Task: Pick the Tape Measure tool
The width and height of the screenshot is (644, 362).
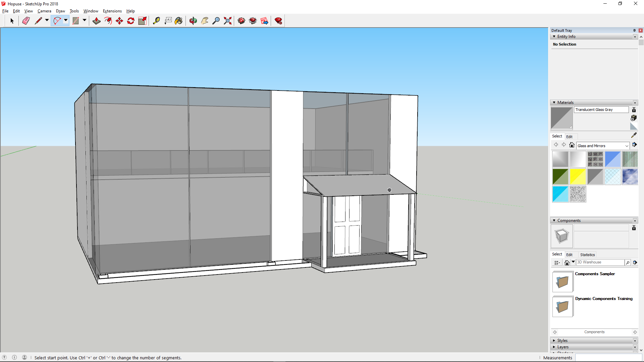Action: tap(156, 21)
